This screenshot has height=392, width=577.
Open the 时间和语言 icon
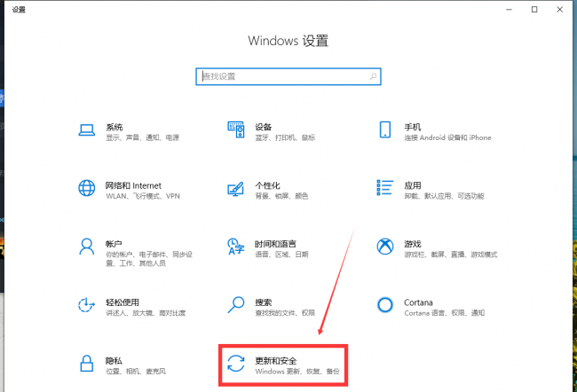236,247
